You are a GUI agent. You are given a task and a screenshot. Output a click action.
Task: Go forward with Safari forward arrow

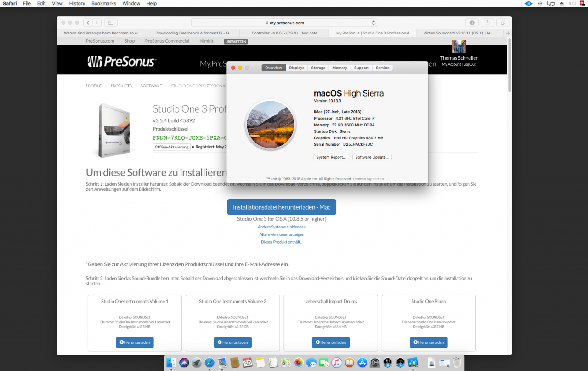click(98, 23)
